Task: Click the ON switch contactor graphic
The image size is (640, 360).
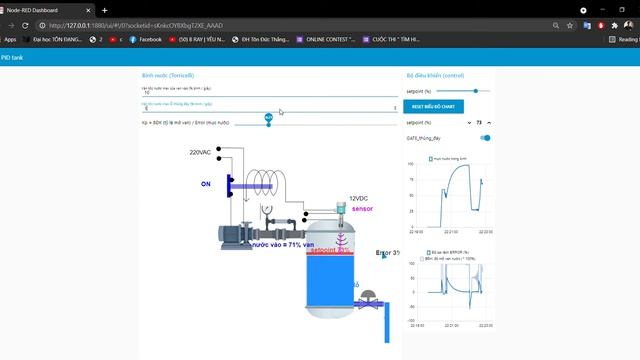Action: (x=231, y=186)
